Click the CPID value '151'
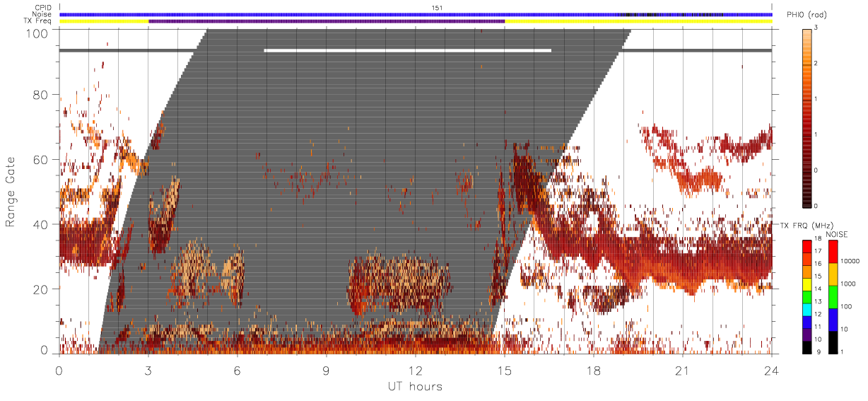Screen dimensions: 868x401 [x=437, y=8]
